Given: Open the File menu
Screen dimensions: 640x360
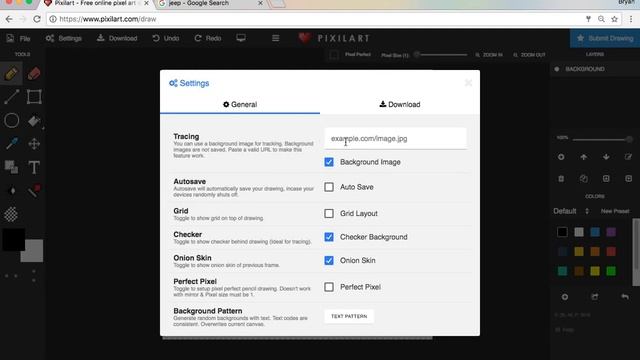Looking at the screenshot, I should click(19, 38).
